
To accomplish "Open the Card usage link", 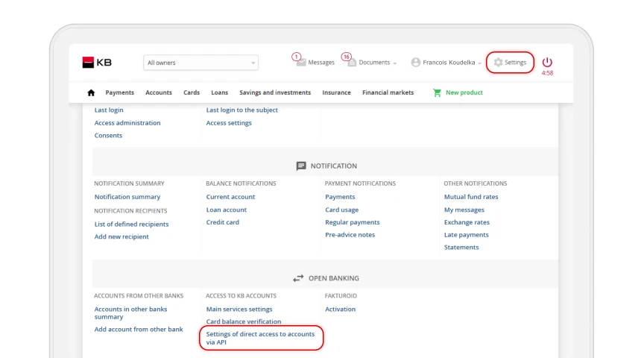I will coord(341,210).
